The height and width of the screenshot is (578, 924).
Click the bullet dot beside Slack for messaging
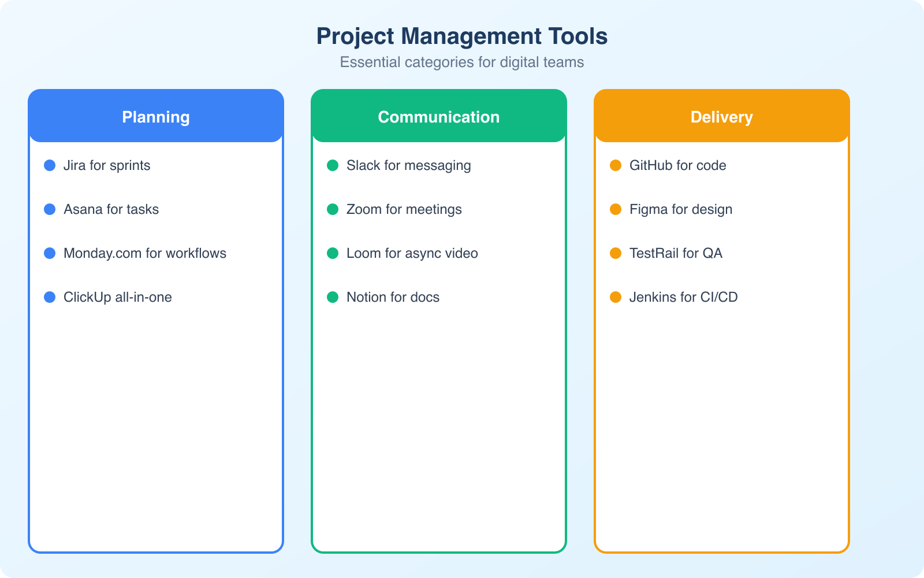coord(332,165)
